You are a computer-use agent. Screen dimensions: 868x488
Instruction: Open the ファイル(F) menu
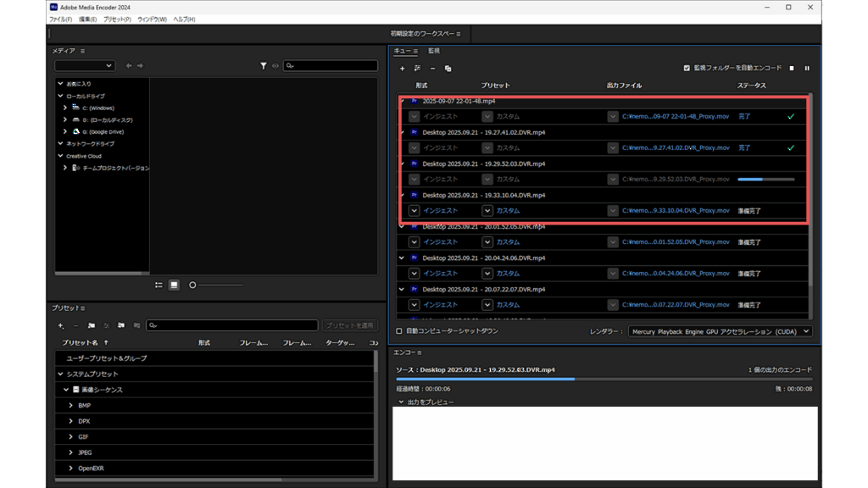[x=60, y=19]
